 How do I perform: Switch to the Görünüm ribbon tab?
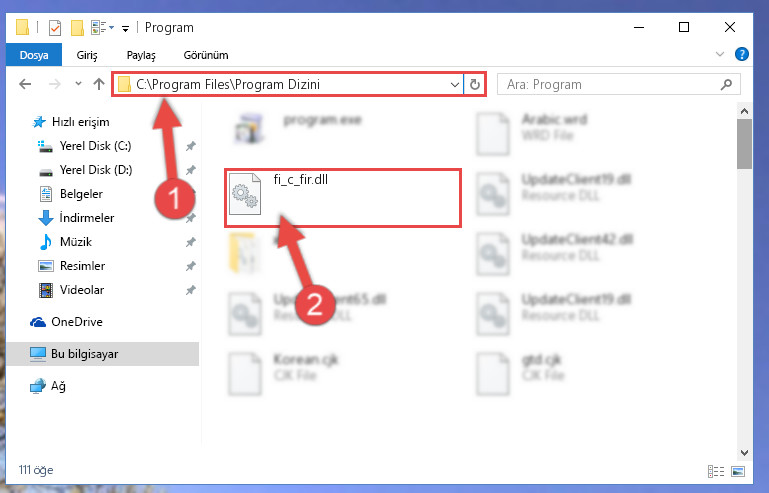click(x=206, y=55)
